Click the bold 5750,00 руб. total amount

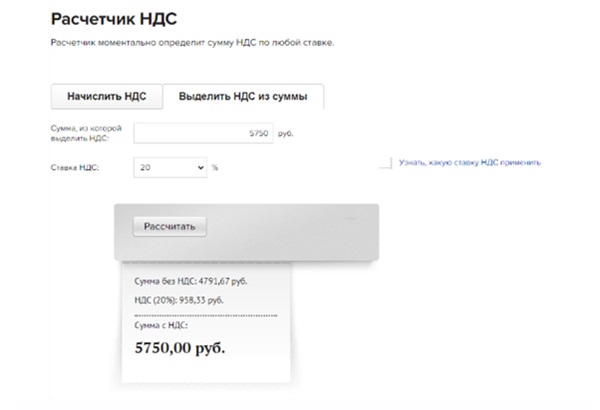(x=180, y=349)
